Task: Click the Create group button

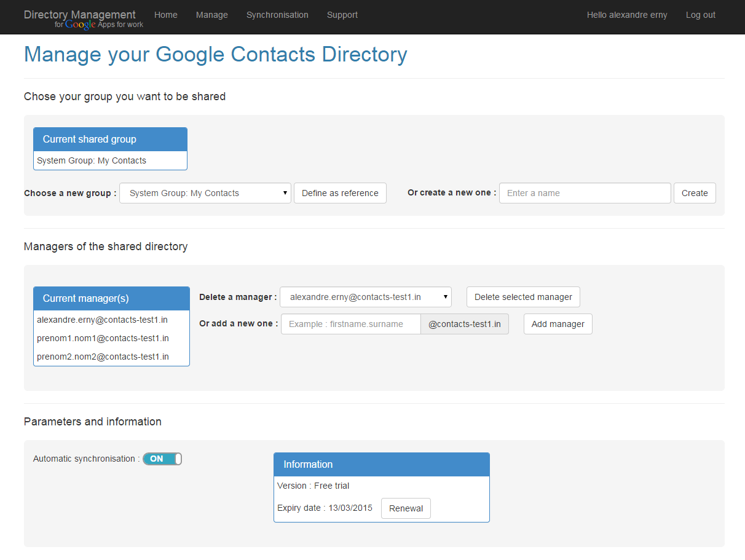Action: 695,193
